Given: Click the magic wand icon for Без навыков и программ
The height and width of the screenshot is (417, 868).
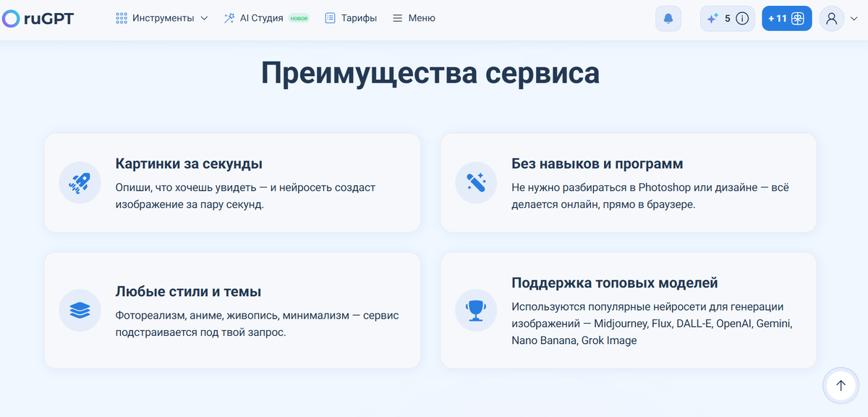Looking at the screenshot, I should (476, 182).
